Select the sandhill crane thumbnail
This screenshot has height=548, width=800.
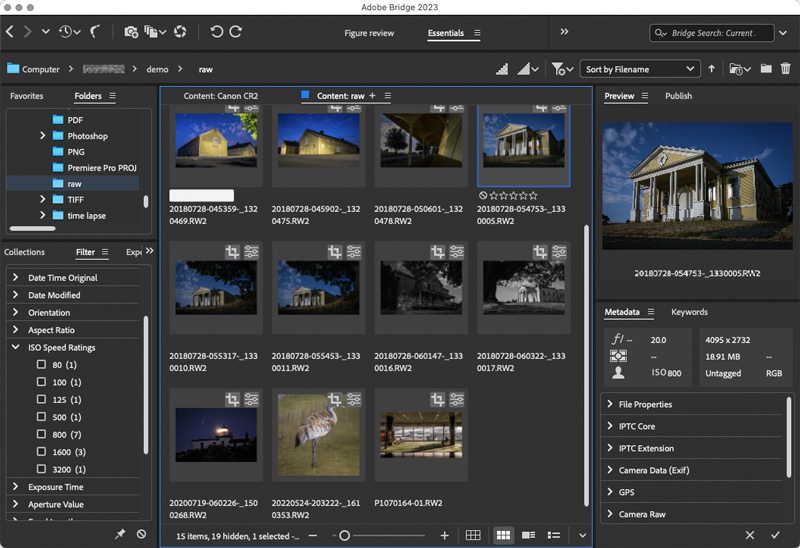tap(318, 435)
